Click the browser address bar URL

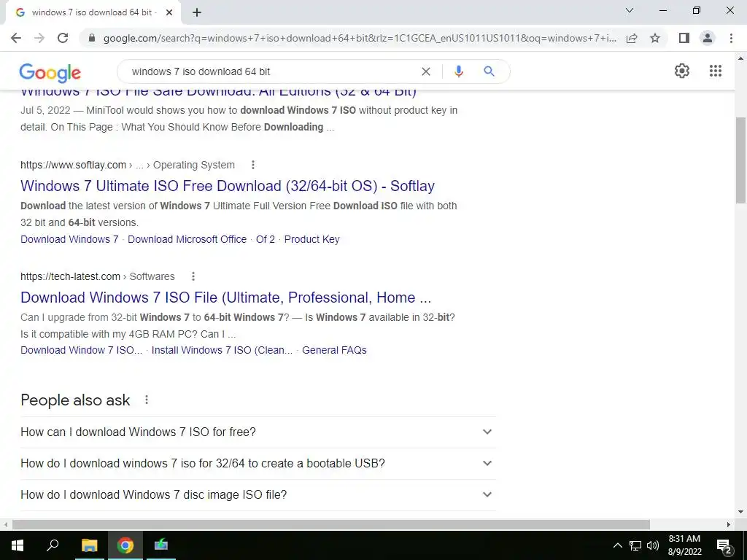coord(360,38)
